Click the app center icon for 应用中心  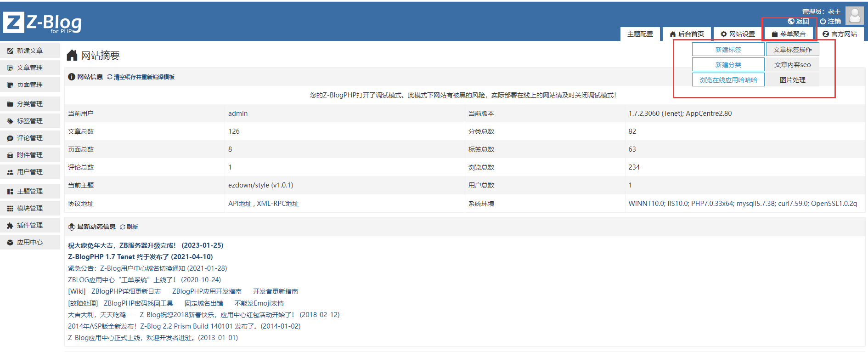click(x=10, y=243)
